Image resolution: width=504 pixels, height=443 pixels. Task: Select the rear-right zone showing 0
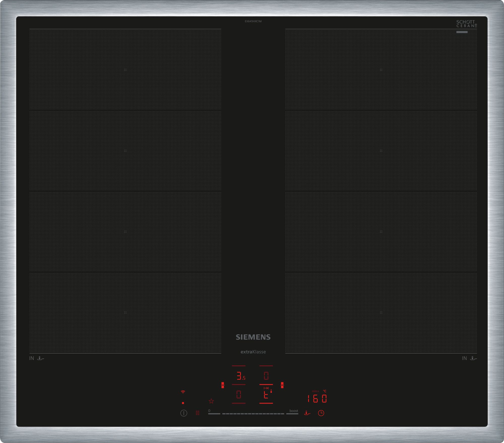tap(266, 376)
